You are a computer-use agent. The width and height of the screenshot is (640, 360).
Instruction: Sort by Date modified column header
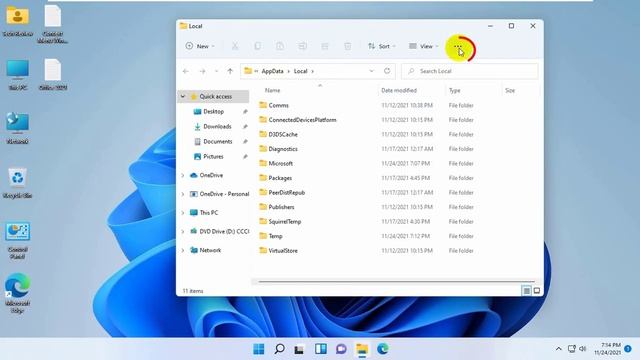tap(399, 90)
